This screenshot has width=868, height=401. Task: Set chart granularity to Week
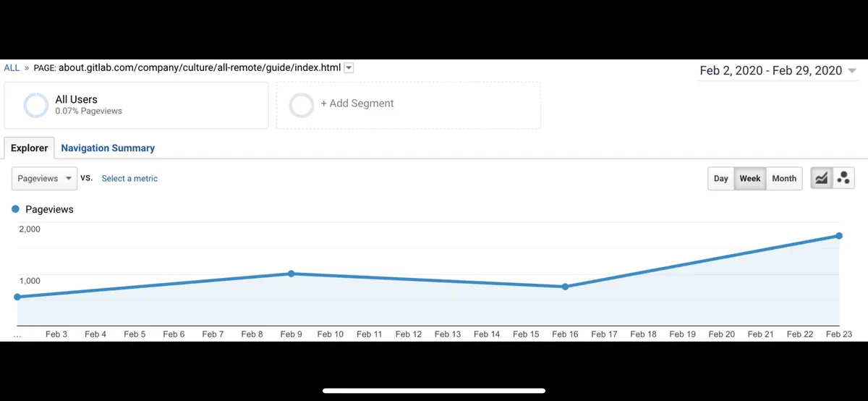point(750,178)
